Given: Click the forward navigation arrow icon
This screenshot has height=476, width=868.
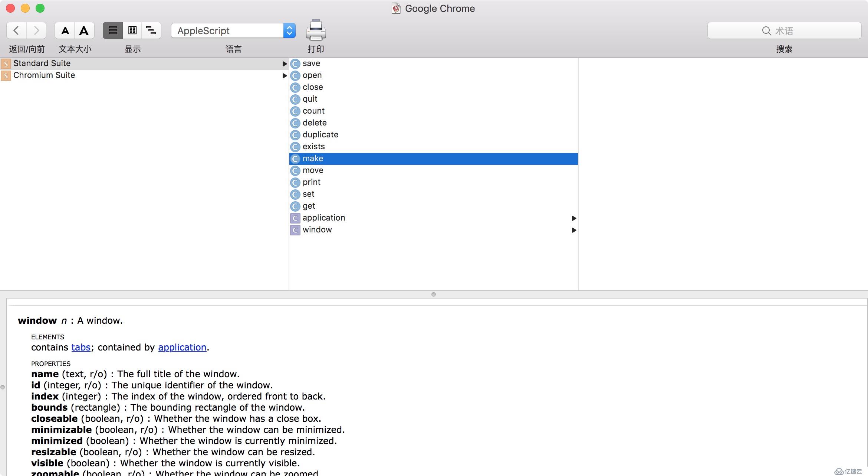Looking at the screenshot, I should 36,30.
